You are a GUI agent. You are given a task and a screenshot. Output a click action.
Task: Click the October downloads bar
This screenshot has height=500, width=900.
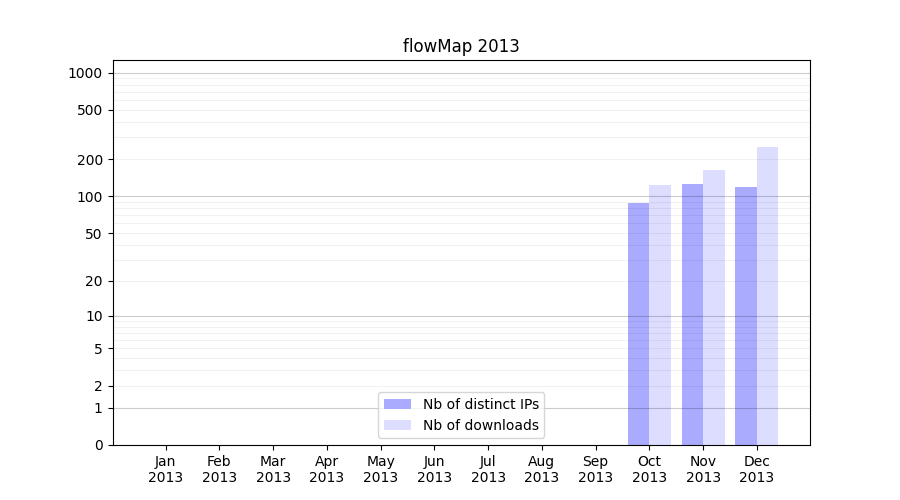pyautogui.click(x=660, y=315)
